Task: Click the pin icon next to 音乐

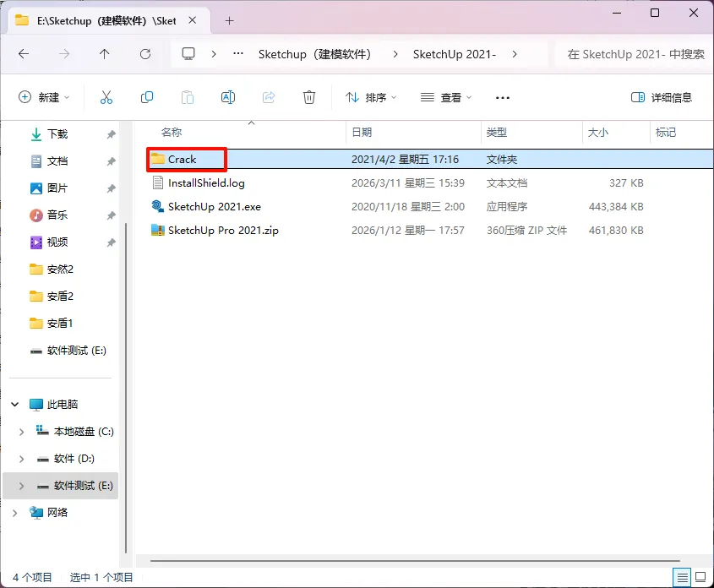Action: (111, 215)
